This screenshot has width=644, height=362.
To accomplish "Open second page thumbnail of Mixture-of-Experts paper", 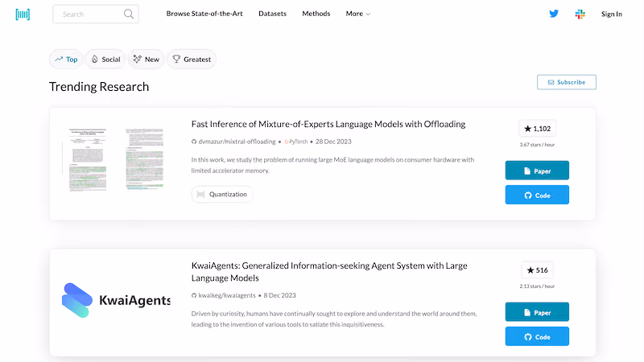I will click(x=144, y=158).
